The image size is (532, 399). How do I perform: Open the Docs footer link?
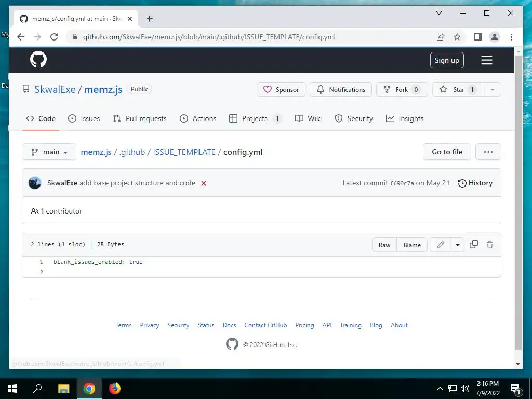click(229, 325)
